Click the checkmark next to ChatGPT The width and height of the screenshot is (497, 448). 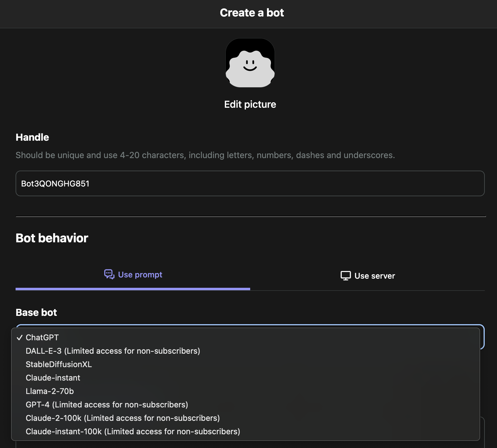pos(20,338)
